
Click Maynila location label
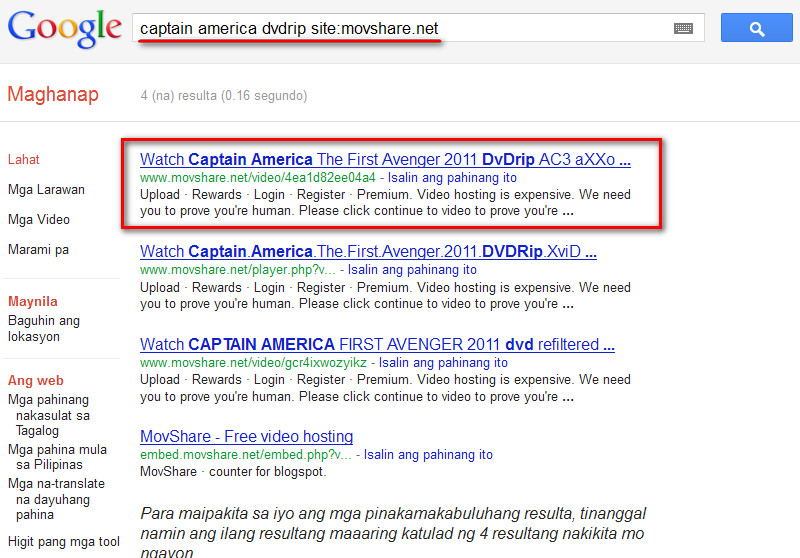tap(33, 301)
